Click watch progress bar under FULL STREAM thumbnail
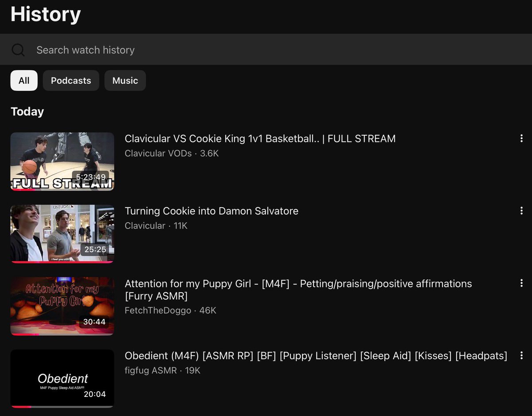 pyautogui.click(x=62, y=189)
